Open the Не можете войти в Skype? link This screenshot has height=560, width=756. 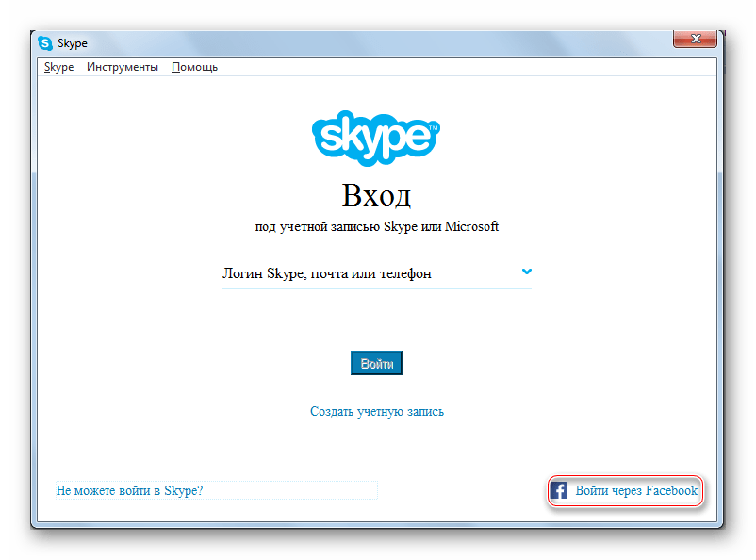point(130,491)
